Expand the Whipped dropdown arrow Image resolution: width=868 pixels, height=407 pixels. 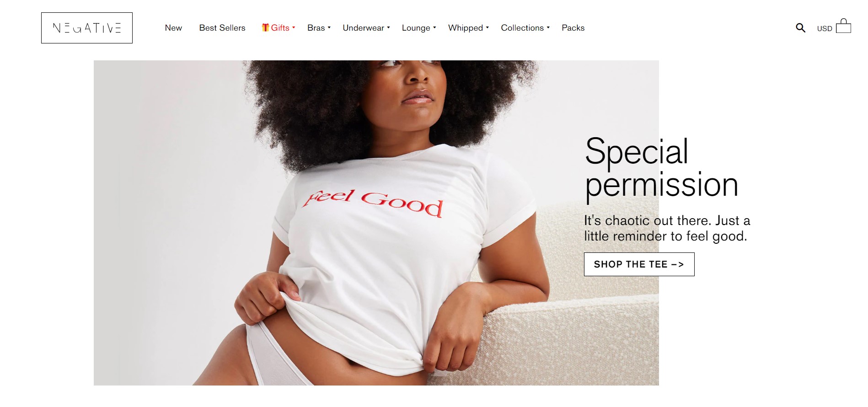[488, 27]
